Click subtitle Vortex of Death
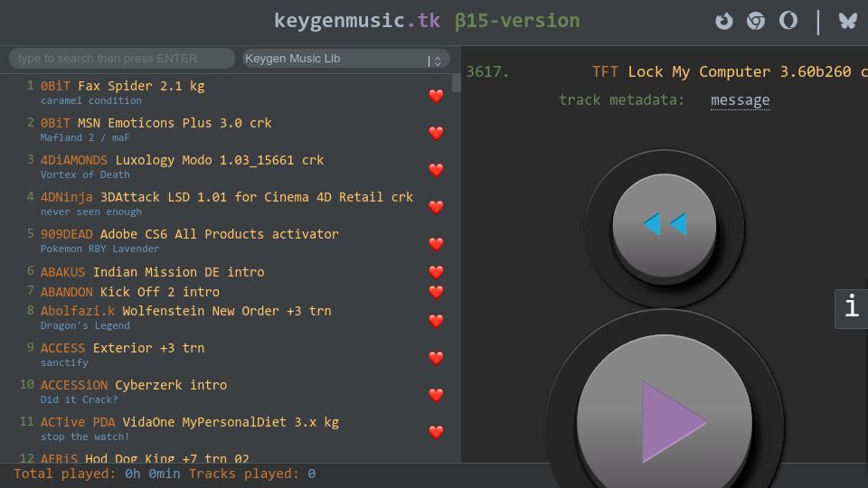 (85, 174)
